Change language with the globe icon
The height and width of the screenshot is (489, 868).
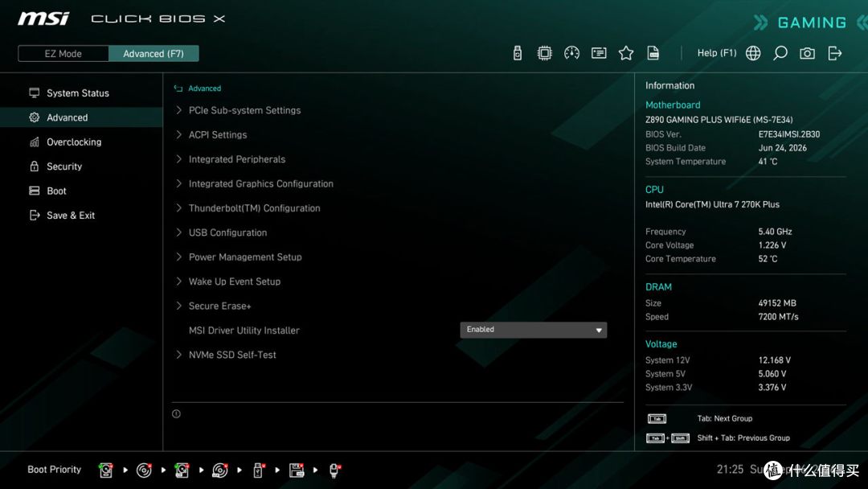pos(753,53)
